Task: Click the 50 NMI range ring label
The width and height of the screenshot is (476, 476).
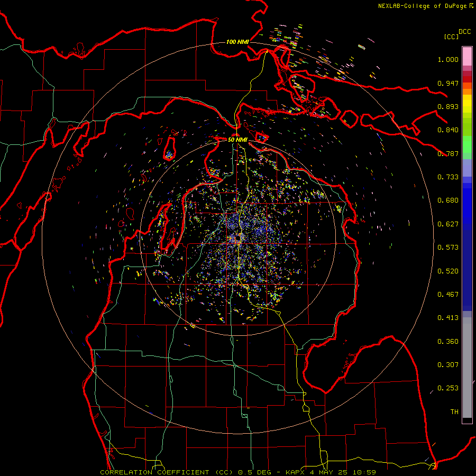Action: click(x=237, y=140)
